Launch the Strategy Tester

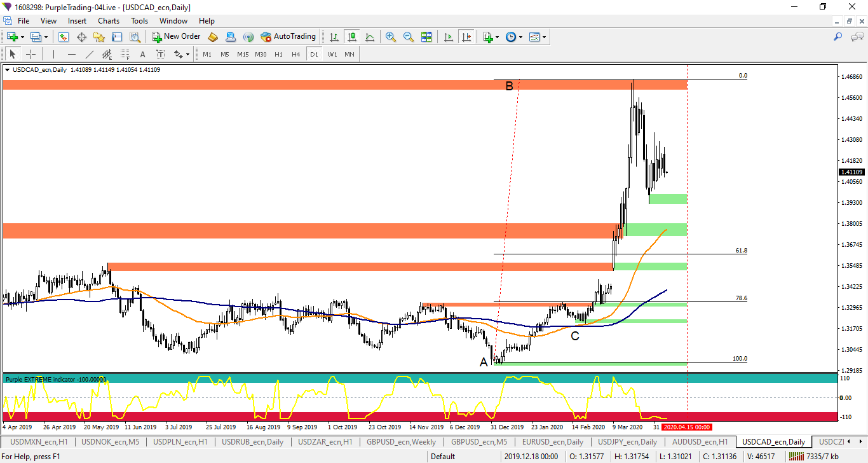coord(135,37)
